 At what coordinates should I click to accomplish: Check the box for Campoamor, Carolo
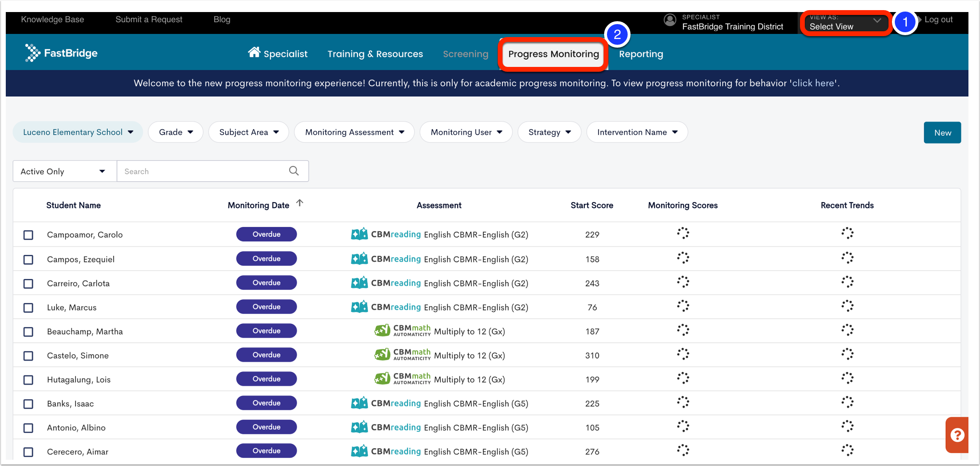pos(28,235)
